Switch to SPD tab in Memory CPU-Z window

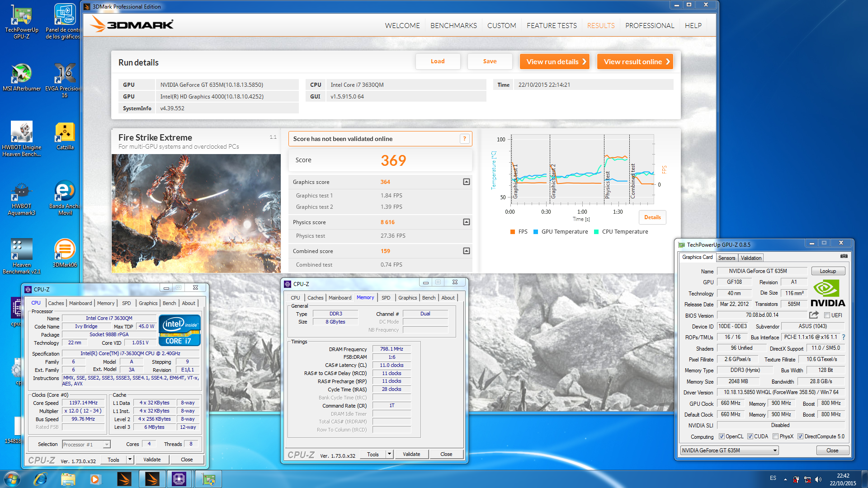386,298
